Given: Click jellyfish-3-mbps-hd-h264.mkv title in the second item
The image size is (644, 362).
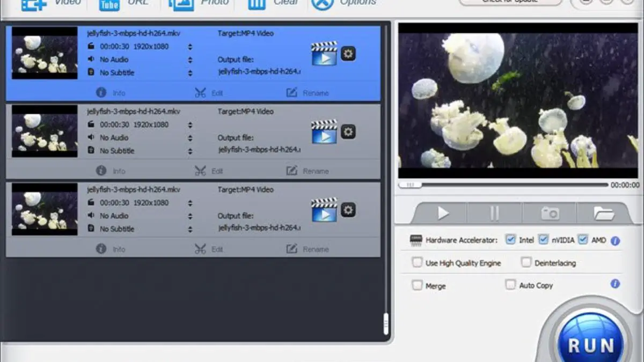Looking at the screenshot, I should click(x=133, y=112).
